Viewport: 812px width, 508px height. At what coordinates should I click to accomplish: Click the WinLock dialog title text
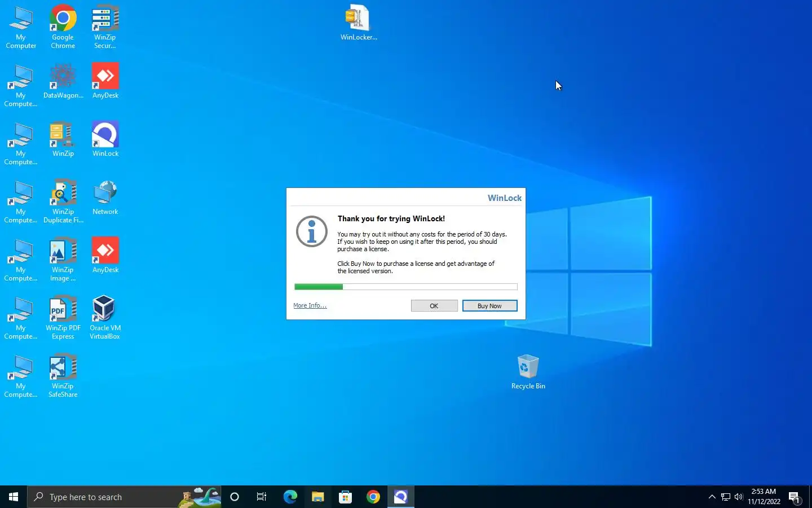tap(505, 198)
